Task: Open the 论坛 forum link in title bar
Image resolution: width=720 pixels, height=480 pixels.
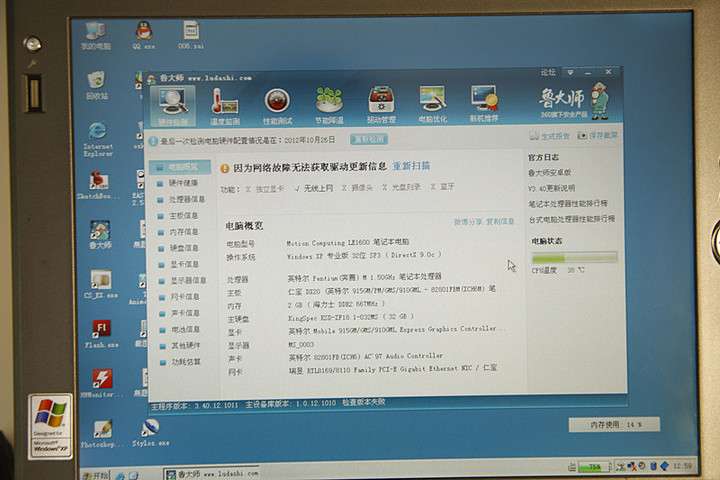Action: point(548,73)
